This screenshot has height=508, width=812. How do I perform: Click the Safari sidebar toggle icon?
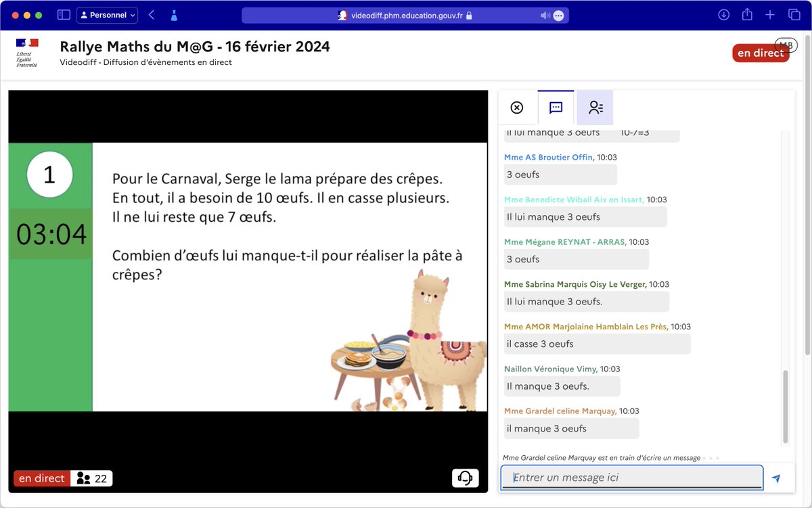pos(64,15)
